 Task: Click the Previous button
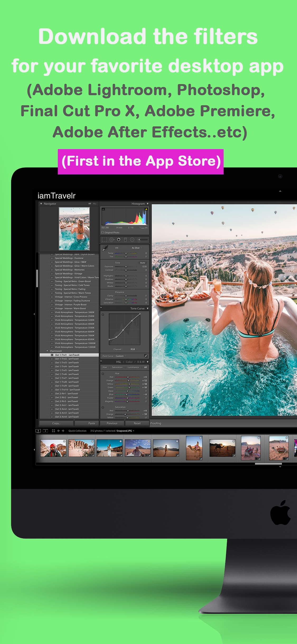[x=112, y=423]
